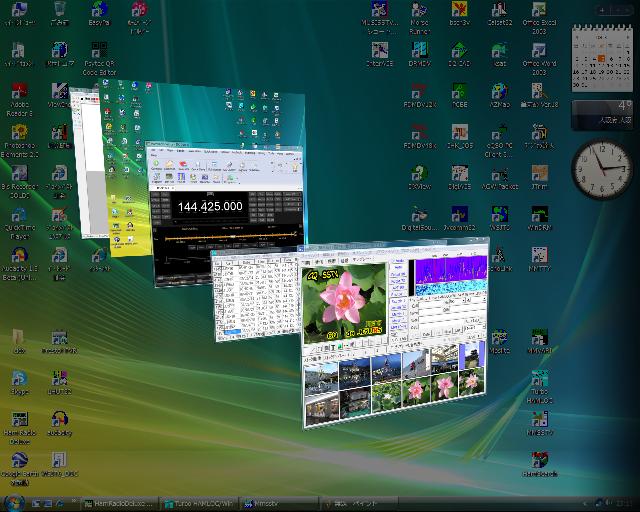640x512 pixels.
Task: Select the MMSSTV window in Flip 3D
Action: (x=395, y=333)
